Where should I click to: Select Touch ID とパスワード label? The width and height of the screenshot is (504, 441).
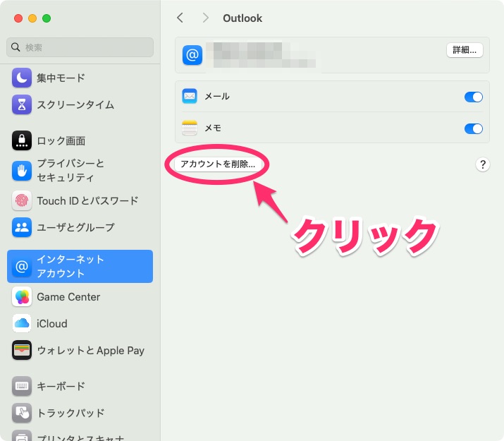pyautogui.click(x=87, y=200)
